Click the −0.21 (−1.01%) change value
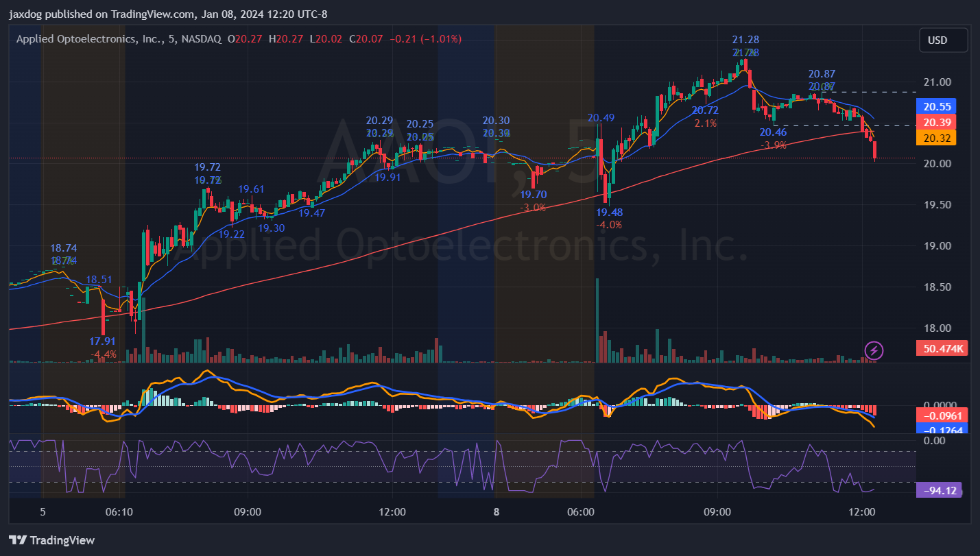 click(x=426, y=39)
